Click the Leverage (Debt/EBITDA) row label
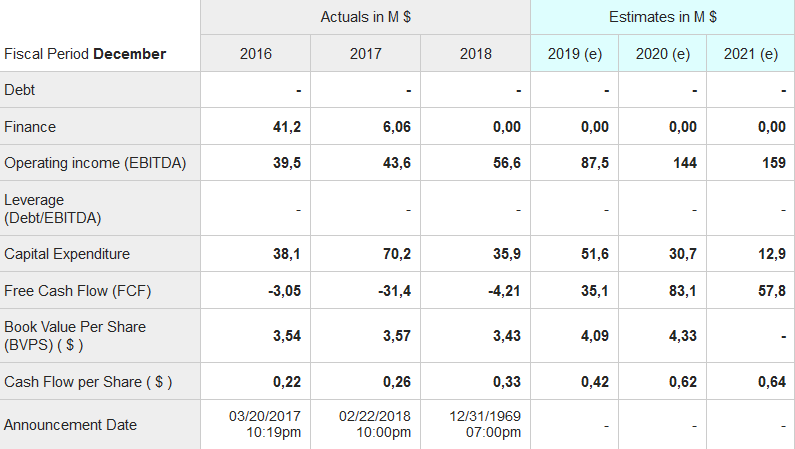The width and height of the screenshot is (795, 449). (53, 208)
